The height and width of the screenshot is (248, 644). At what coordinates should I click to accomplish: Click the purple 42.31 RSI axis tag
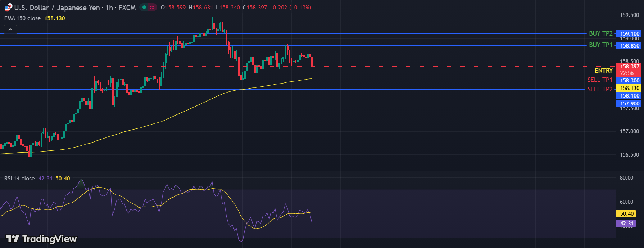click(x=626, y=224)
